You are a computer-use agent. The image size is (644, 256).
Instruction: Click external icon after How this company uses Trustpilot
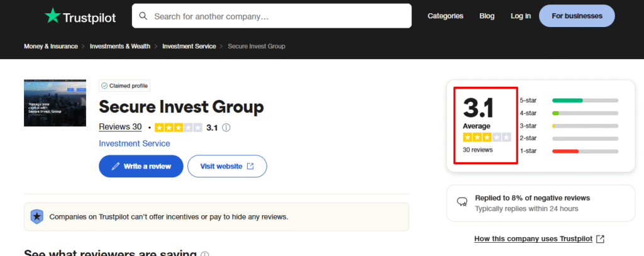coord(601,239)
